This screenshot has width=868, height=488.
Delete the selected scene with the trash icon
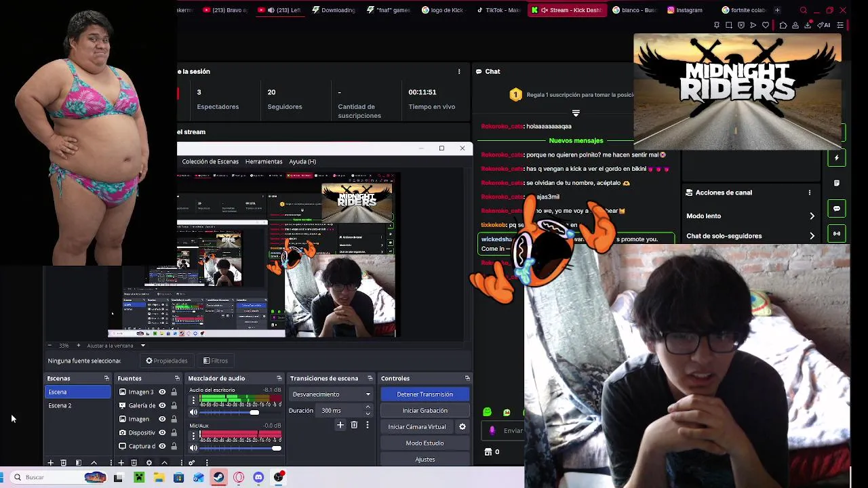coord(63,463)
